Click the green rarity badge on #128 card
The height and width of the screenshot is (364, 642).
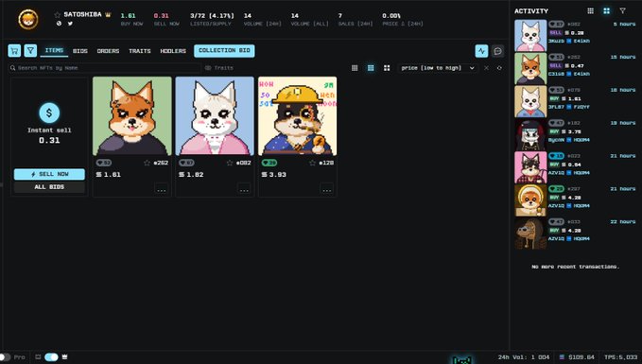tap(269, 163)
